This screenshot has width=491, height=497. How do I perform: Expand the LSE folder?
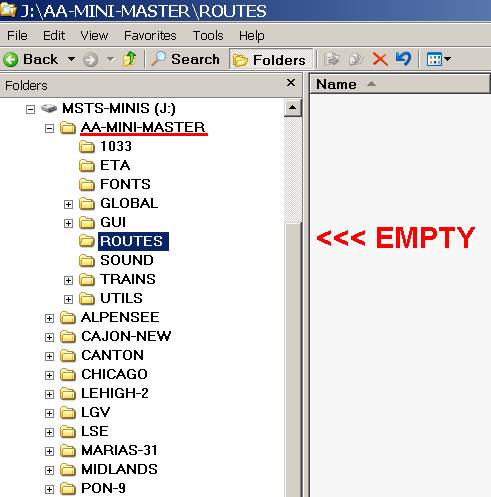coord(49,432)
